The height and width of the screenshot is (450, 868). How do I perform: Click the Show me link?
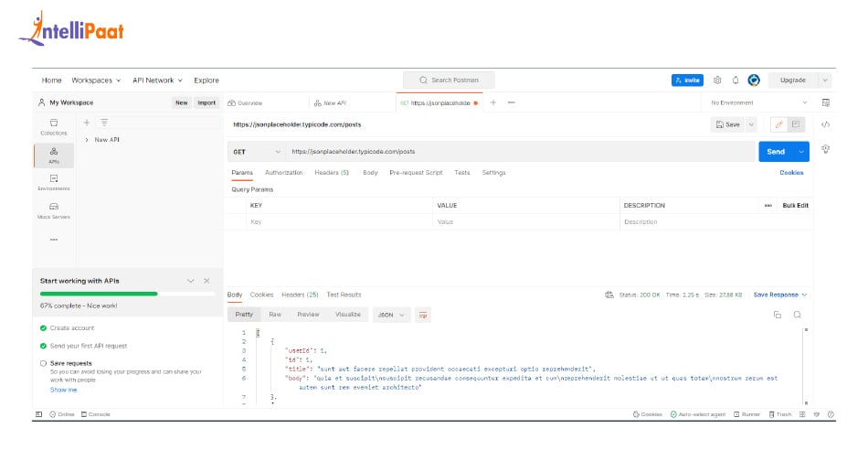(x=64, y=391)
